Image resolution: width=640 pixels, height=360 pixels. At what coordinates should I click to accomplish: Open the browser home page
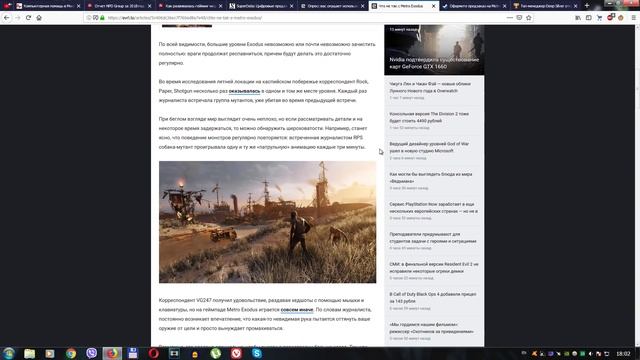tap(39, 18)
